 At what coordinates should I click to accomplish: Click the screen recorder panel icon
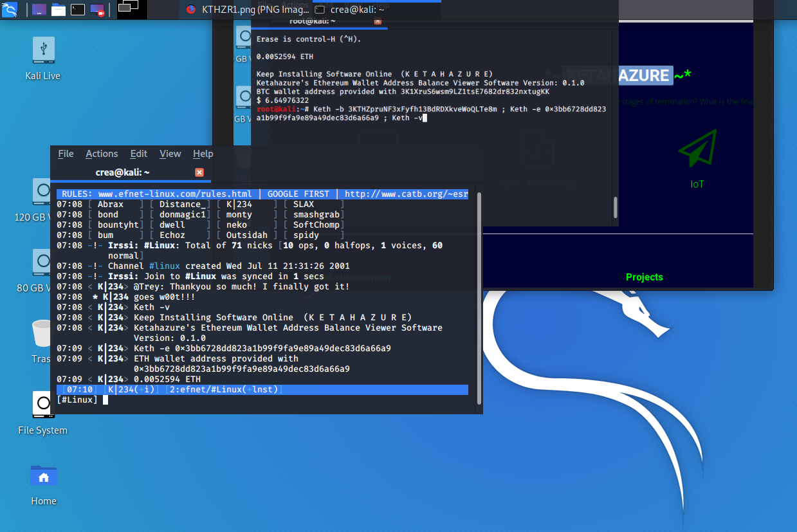(97, 10)
